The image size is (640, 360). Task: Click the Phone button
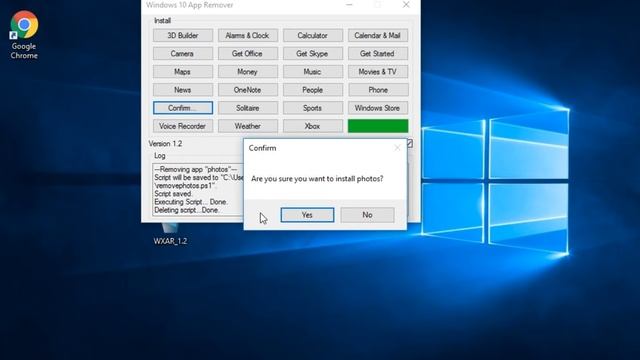click(x=378, y=90)
